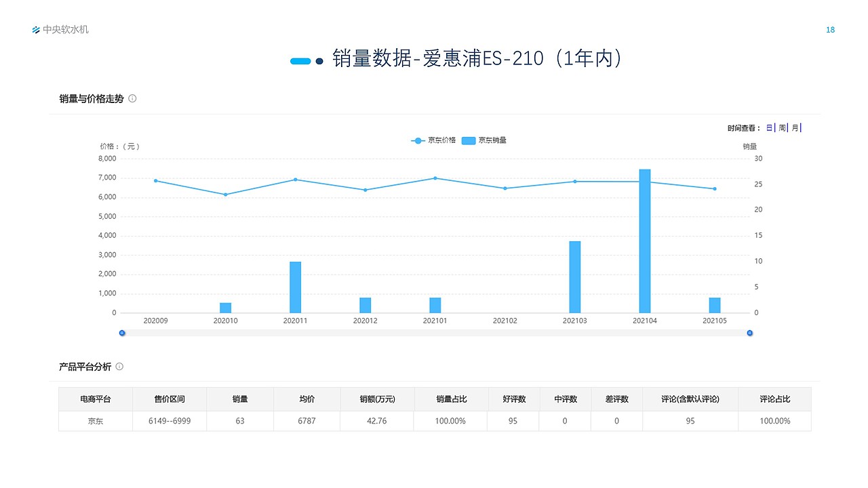Screen dimensions: 868x488
Task: Click the 产品平台分析 section heading
Action: 85,367
